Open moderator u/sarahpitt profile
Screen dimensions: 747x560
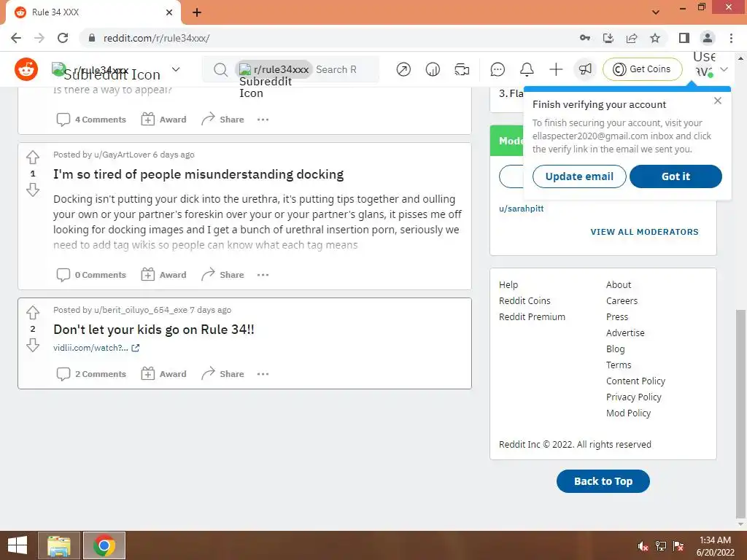(x=521, y=209)
